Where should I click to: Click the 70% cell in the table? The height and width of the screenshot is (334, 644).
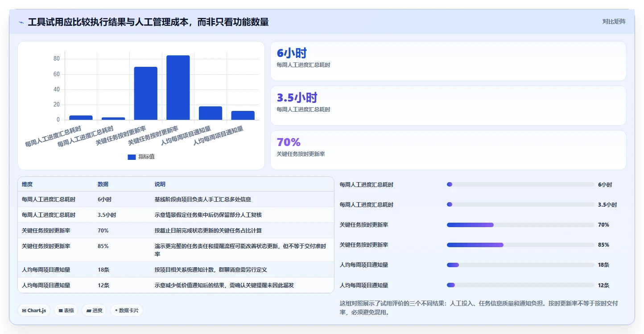click(103, 231)
